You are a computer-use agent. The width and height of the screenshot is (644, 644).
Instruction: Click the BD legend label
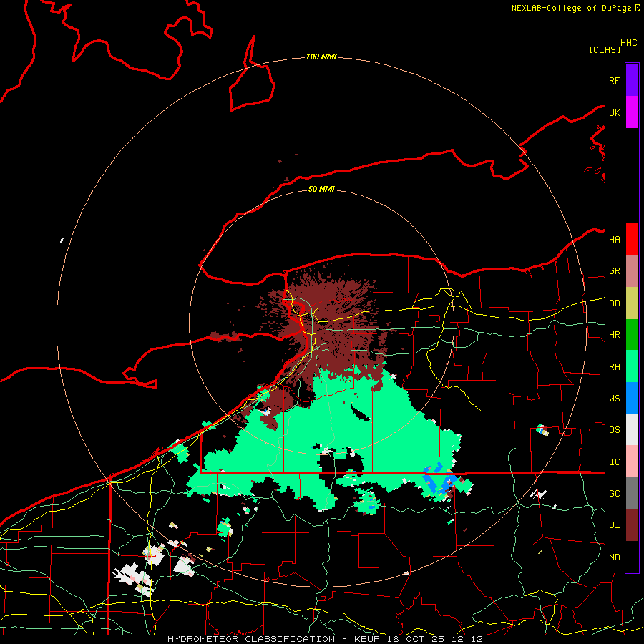[x=615, y=303]
